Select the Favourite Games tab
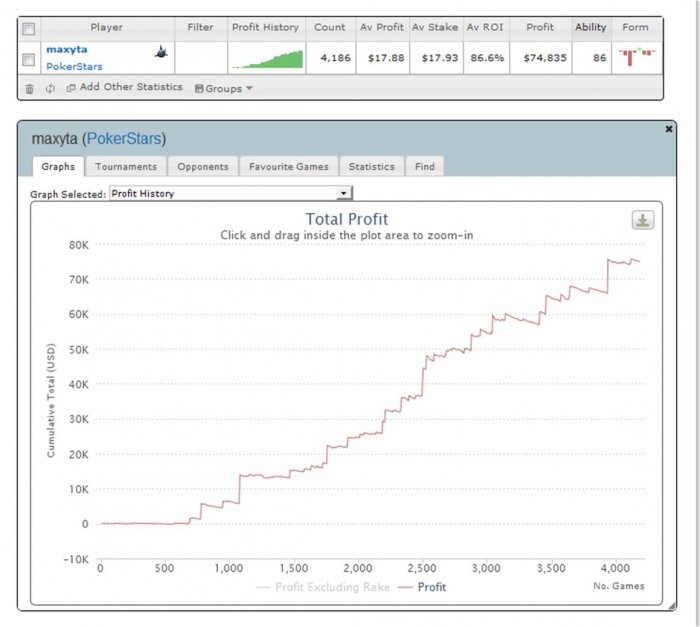Screen dimensions: 700x627 coord(289,167)
